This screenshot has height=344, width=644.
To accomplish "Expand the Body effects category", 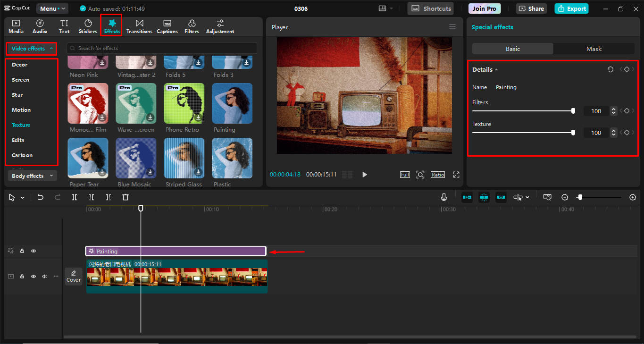I will [x=32, y=176].
